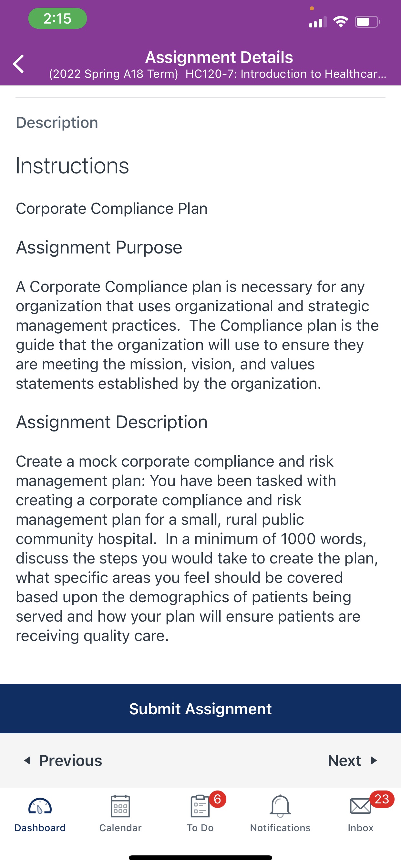Tap the back chevron arrow
The height and width of the screenshot is (868, 401).
pyautogui.click(x=18, y=64)
